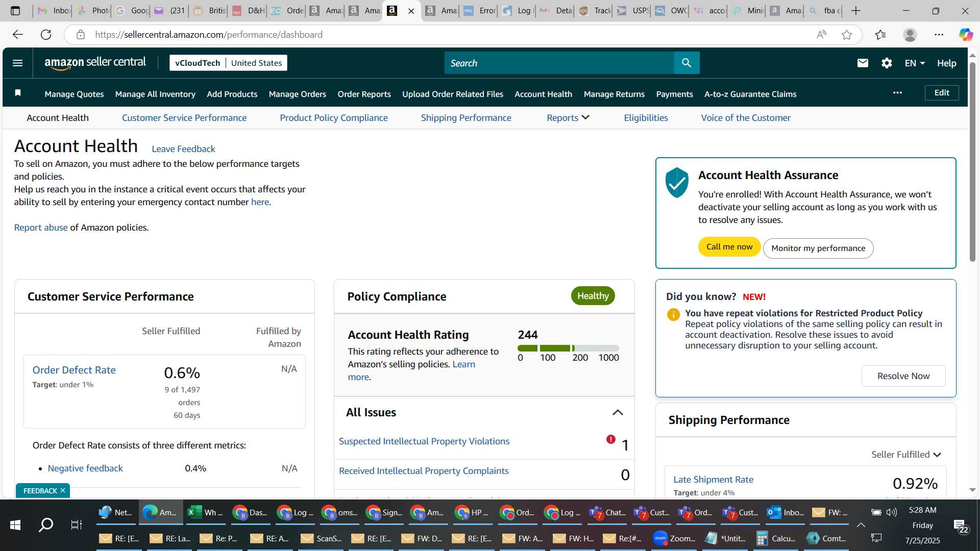Open the Eligibilities tab
This screenshot has width=980, height=551.
tap(646, 117)
